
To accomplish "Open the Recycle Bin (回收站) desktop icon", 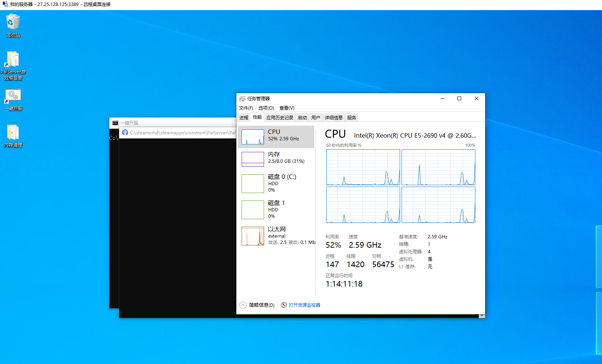I will pos(13,25).
